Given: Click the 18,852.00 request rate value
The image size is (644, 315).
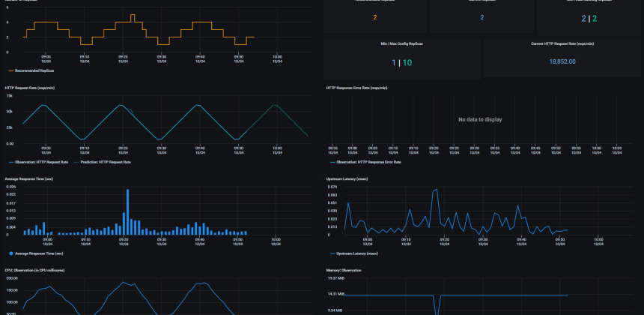Looking at the screenshot, I should pyautogui.click(x=562, y=61).
